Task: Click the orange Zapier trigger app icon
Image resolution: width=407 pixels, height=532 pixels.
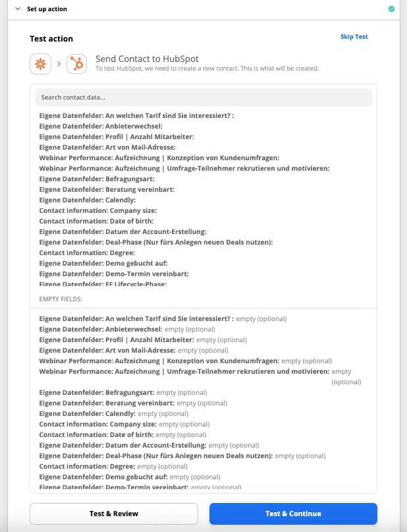Action: pyautogui.click(x=41, y=64)
